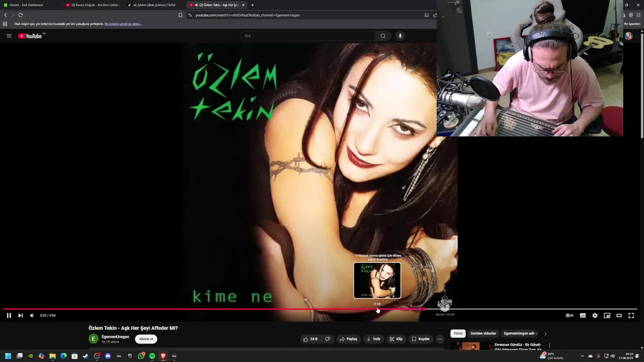The width and height of the screenshot is (644, 362).
Task: Enter fullscreen mode
Action: click(x=631, y=316)
